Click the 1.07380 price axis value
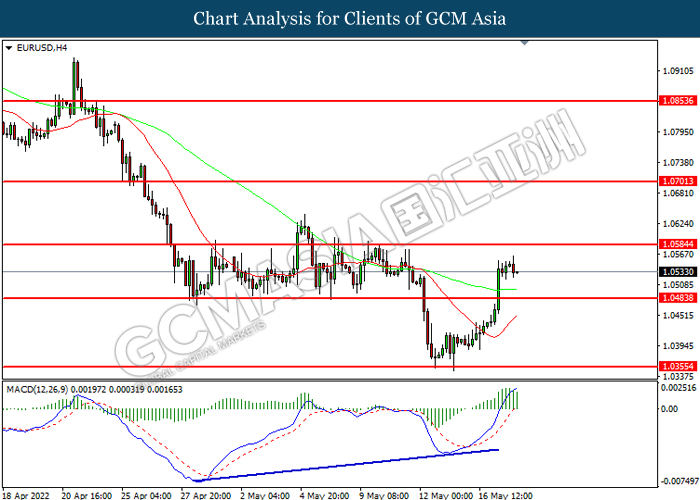The image size is (700, 500). point(679,163)
